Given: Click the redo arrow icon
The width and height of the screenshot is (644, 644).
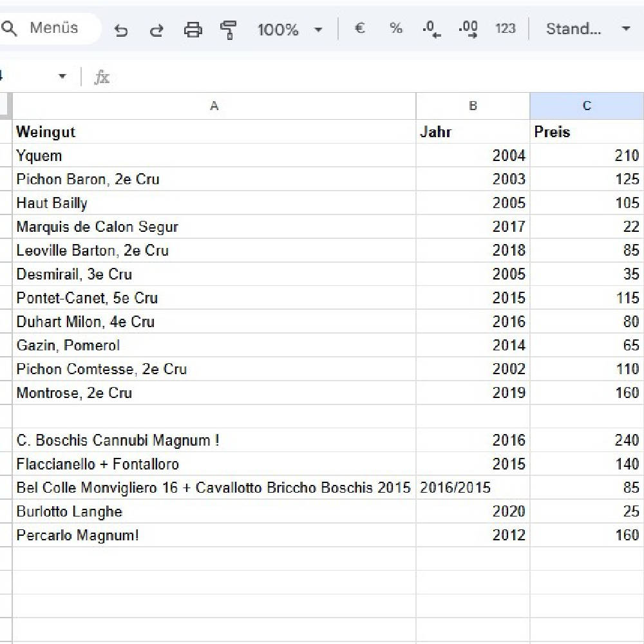Looking at the screenshot, I should point(156,30).
